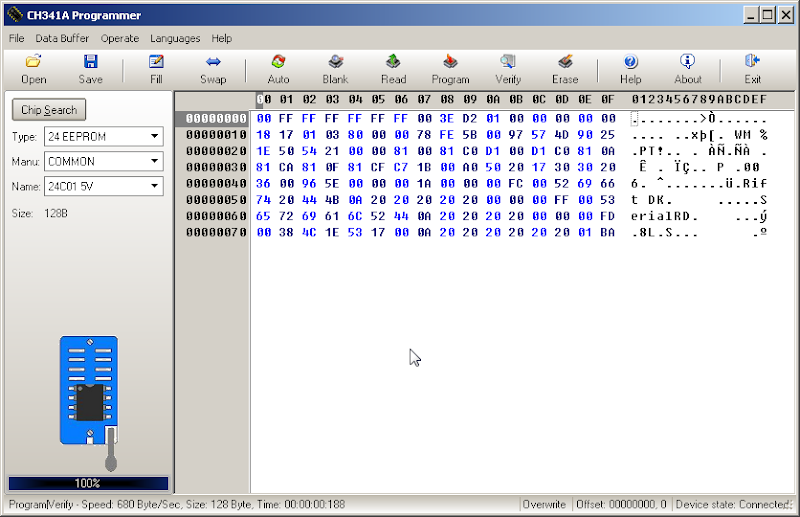Click hex byte 5E in row 00000040
Viewport: 800px width, 517px height.
coord(332,184)
